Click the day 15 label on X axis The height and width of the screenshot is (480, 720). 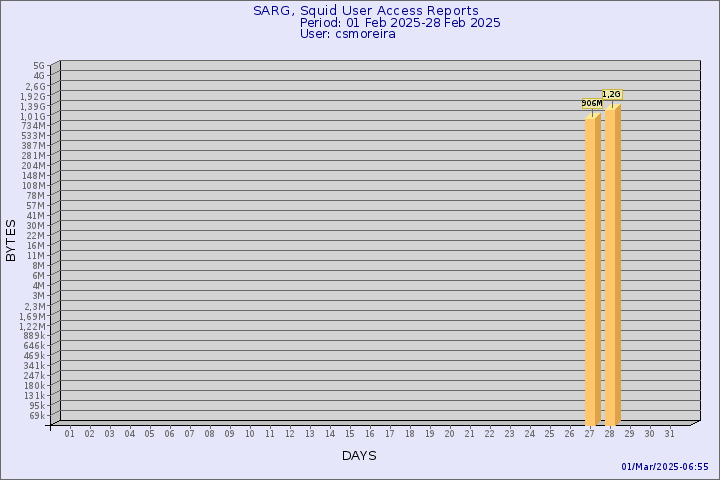pyautogui.click(x=349, y=433)
